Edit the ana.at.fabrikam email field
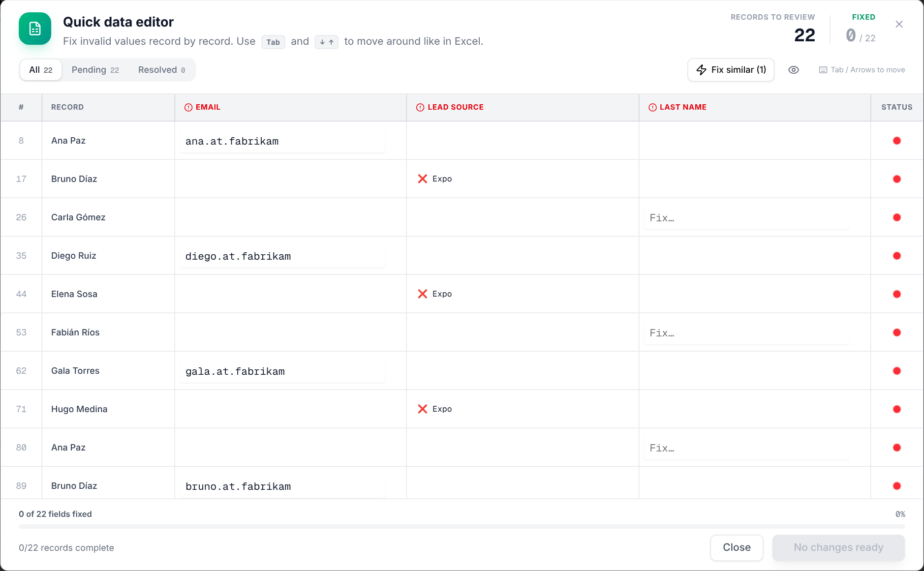 click(282, 141)
